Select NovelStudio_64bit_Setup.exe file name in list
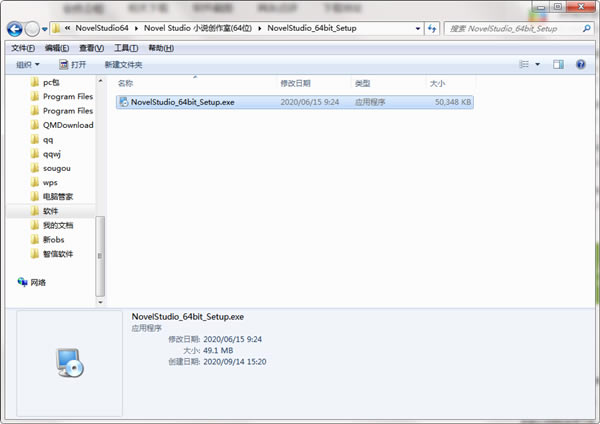The width and height of the screenshot is (600, 424). pos(183,102)
